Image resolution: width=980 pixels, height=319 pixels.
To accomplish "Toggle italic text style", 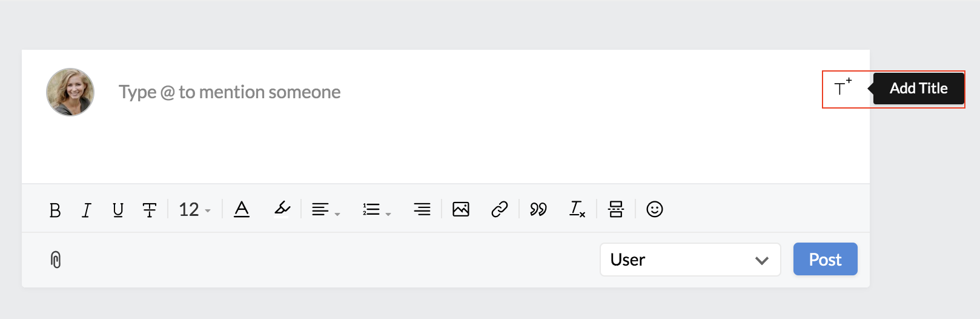I will tap(87, 210).
